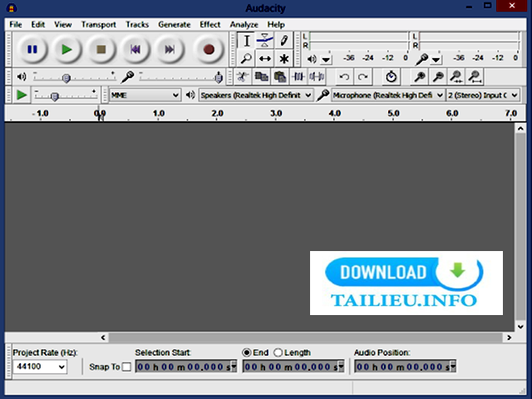Open the Edit menu
The width and height of the screenshot is (532, 399).
[x=38, y=24]
